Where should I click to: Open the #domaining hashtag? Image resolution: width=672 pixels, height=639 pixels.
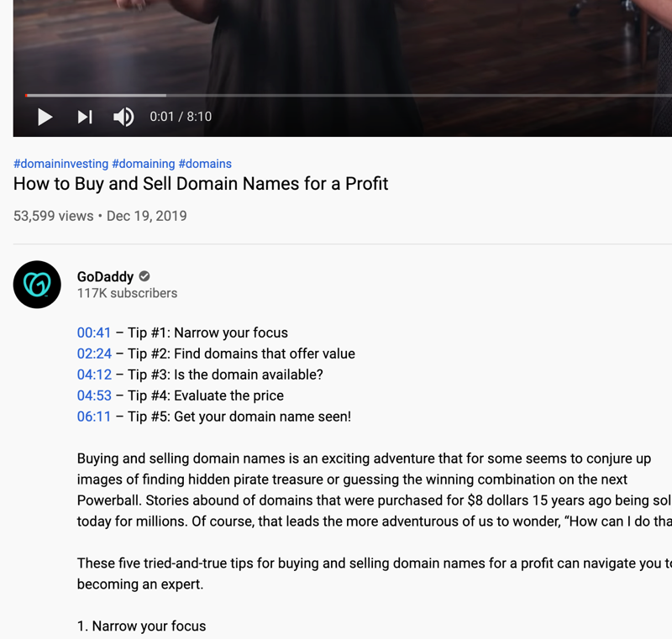tap(144, 164)
